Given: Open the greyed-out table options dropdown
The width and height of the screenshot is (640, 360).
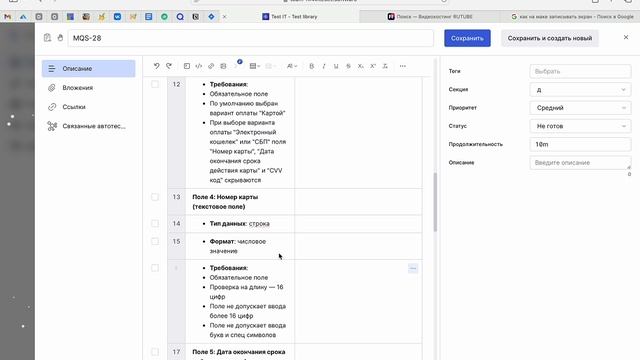Looking at the screenshot, I should coord(271,66).
